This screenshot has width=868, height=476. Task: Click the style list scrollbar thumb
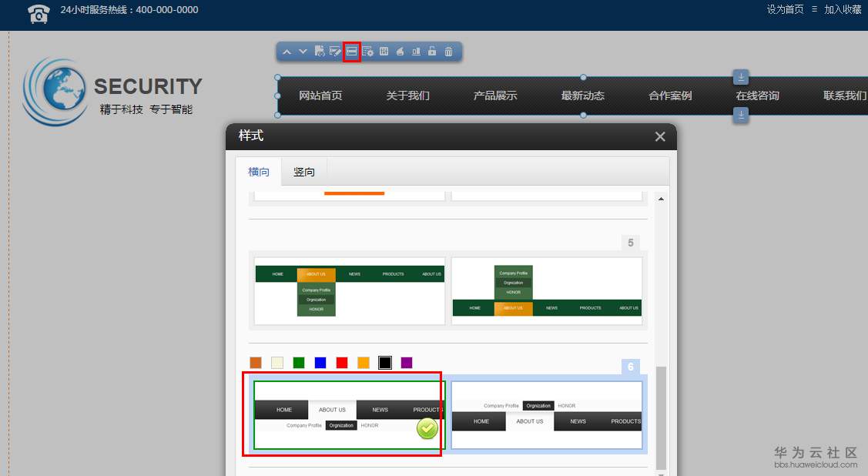point(661,418)
